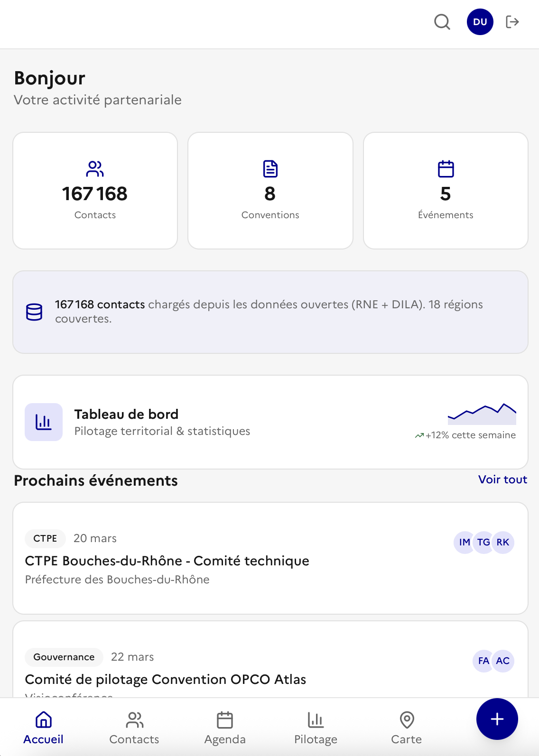Open the Conventions document card
This screenshot has width=539, height=756.
270,191
